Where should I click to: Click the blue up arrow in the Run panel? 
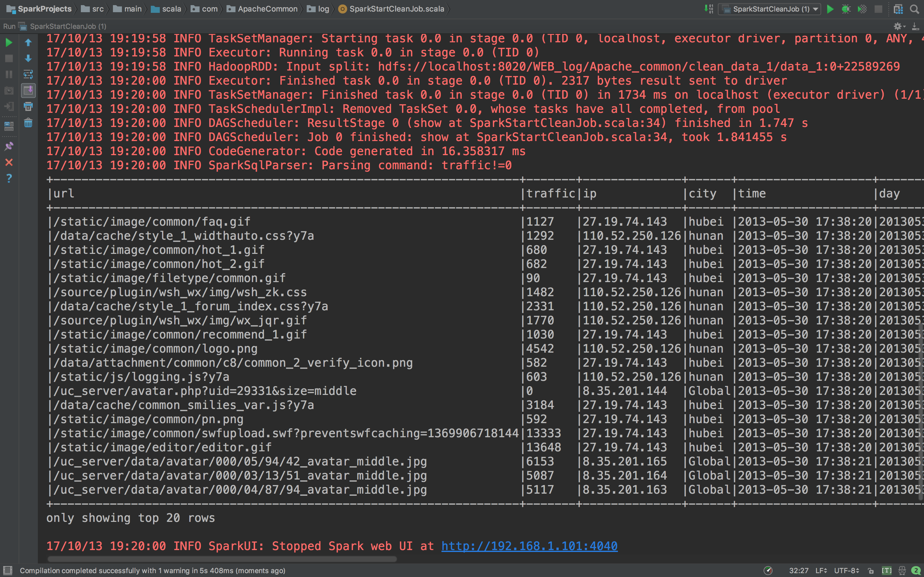pyautogui.click(x=28, y=42)
